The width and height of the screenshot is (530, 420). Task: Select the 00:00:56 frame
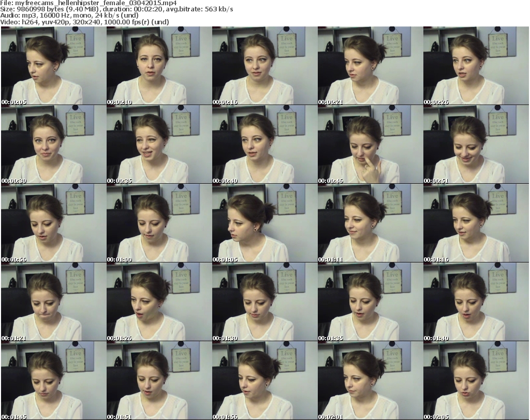(53, 223)
